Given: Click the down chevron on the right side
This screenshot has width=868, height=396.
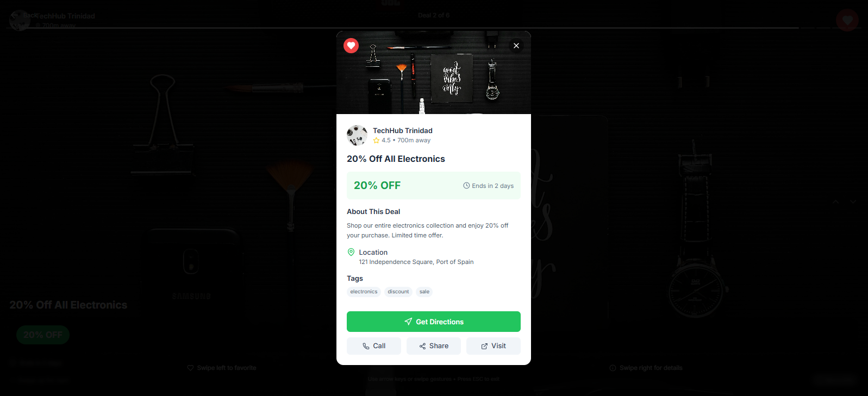Looking at the screenshot, I should [853, 202].
